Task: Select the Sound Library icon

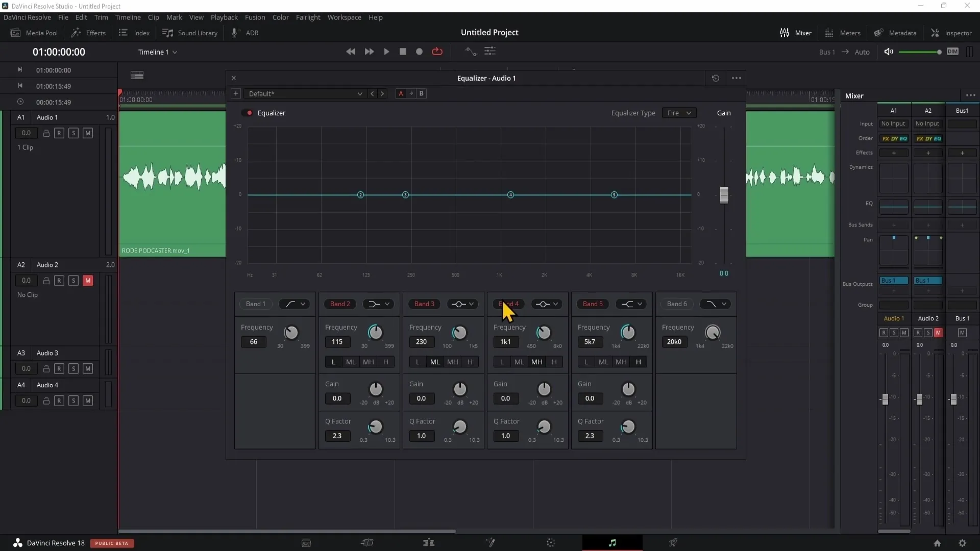Action: pos(167,33)
